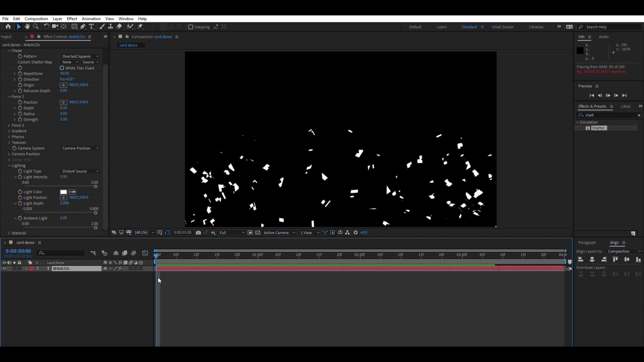Open the Animation menu
The width and height of the screenshot is (644, 362).
[91, 19]
